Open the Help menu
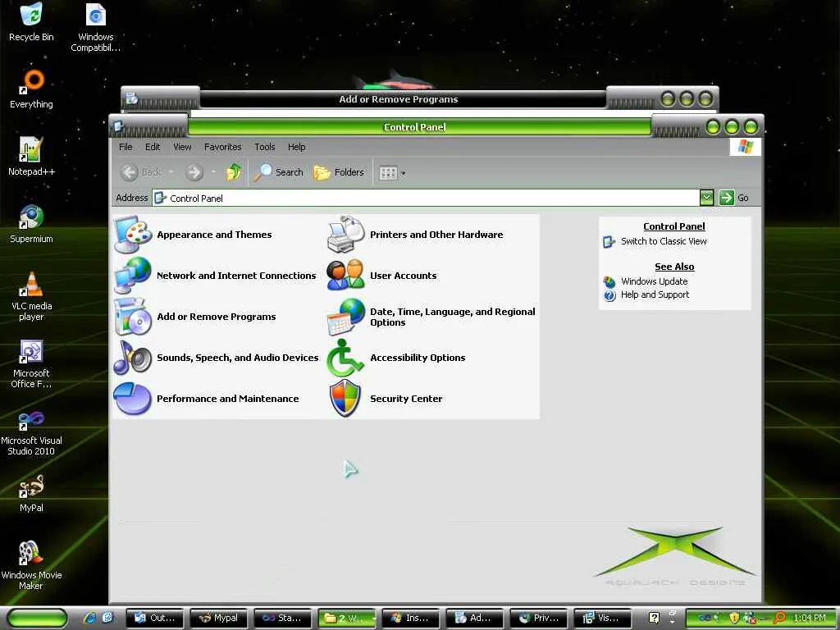This screenshot has height=630, width=840. click(296, 147)
